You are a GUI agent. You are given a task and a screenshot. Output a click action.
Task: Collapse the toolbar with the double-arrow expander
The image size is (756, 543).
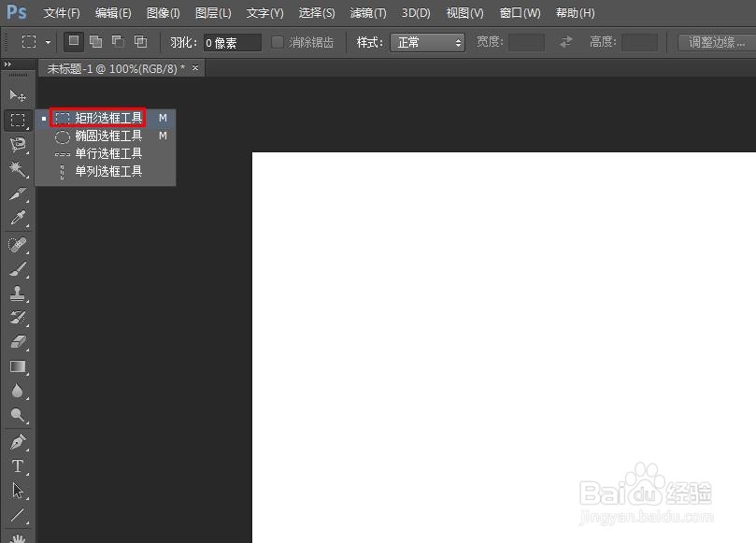(x=9, y=65)
